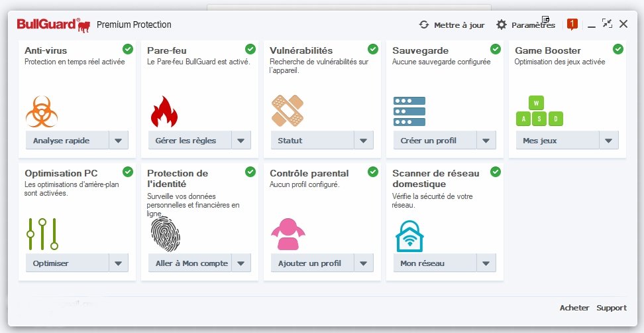Expand the Ajouter un profil dropdown arrow

tap(364, 263)
